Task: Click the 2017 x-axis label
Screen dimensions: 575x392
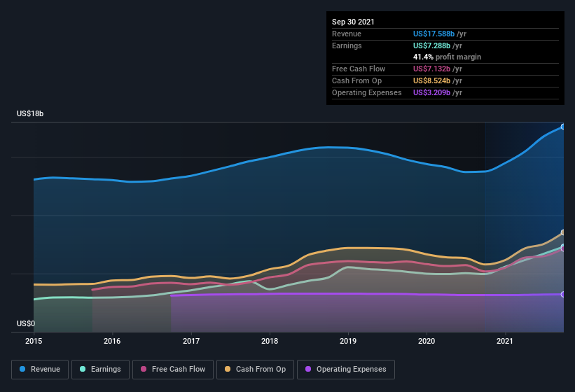Action: click(x=191, y=341)
